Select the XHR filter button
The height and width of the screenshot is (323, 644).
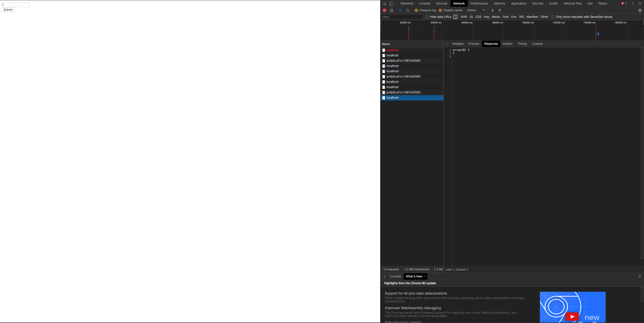pos(463,17)
